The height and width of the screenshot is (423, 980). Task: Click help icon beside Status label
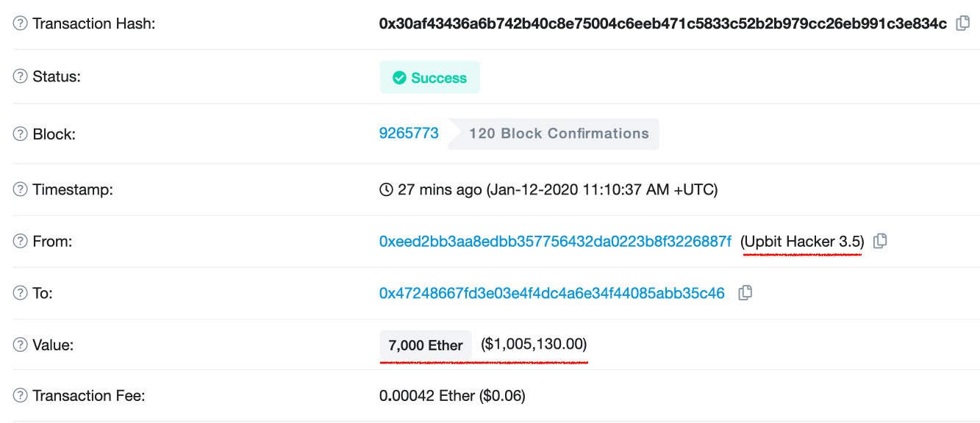[20, 76]
